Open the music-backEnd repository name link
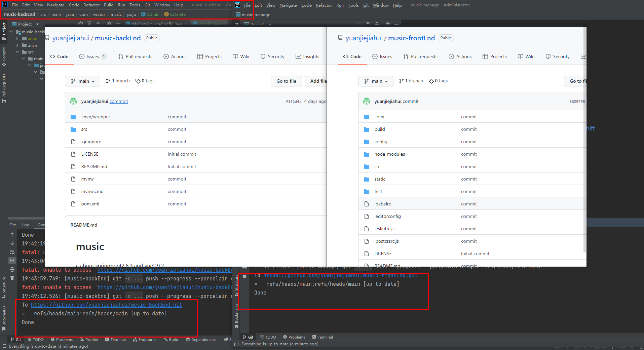This screenshot has width=644, height=350. [x=118, y=38]
